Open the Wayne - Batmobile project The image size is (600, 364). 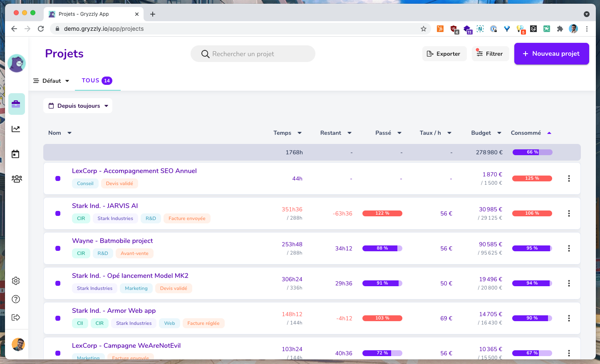[112, 241]
